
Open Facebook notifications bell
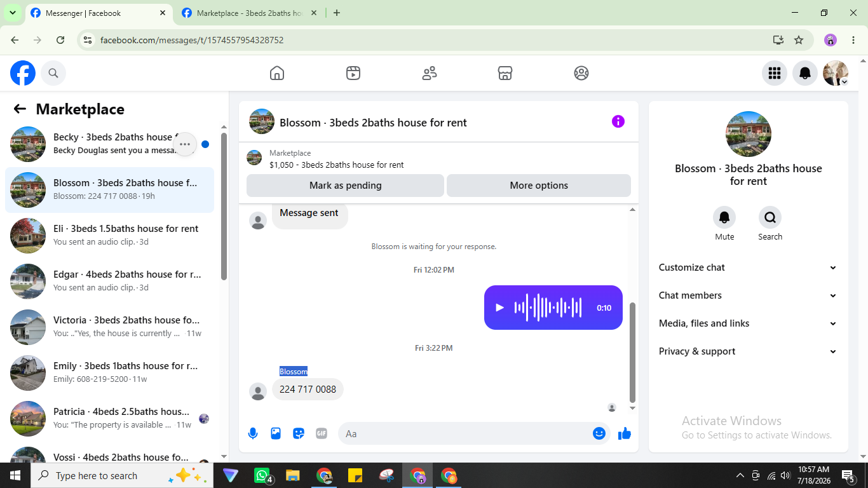click(x=805, y=73)
